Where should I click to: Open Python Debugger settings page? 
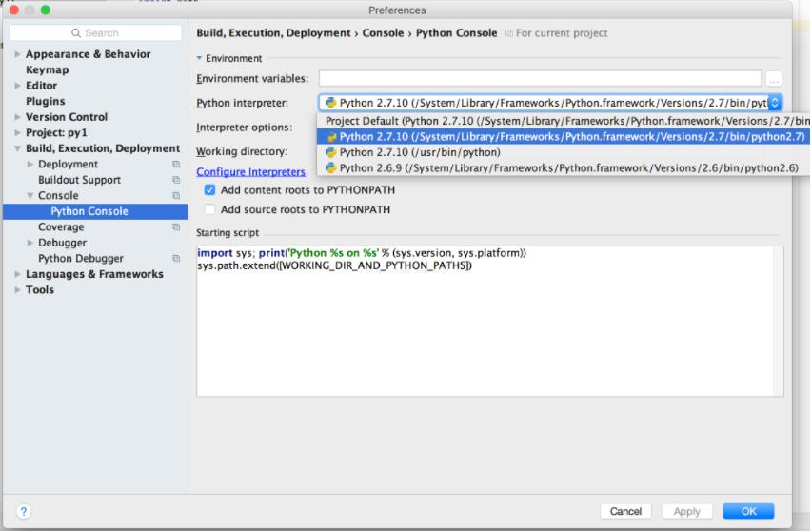click(x=81, y=258)
